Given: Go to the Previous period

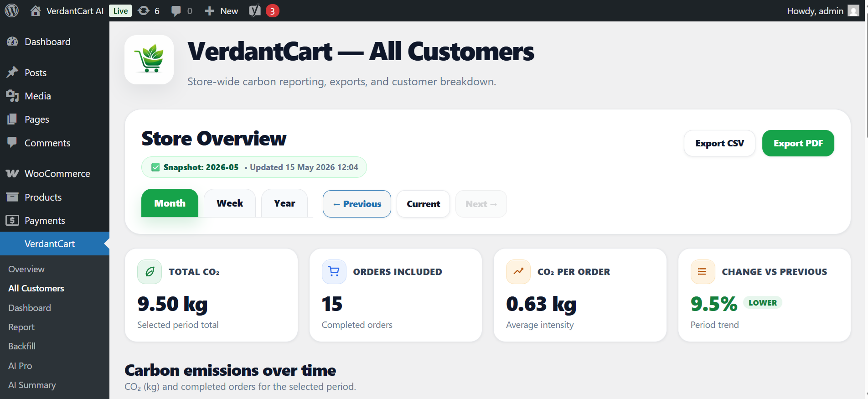Looking at the screenshot, I should [357, 204].
